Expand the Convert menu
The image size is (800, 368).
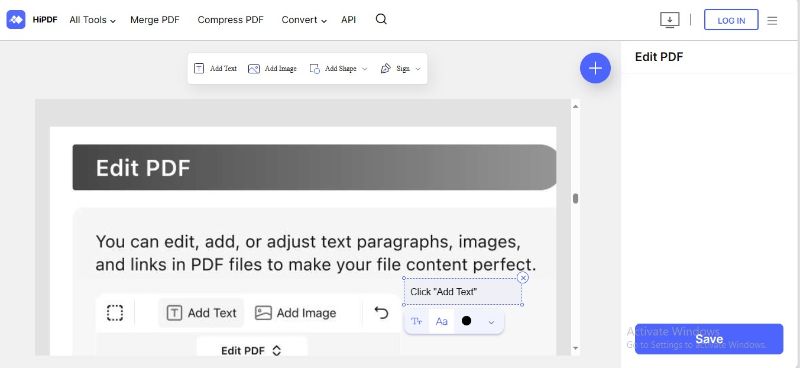(304, 20)
